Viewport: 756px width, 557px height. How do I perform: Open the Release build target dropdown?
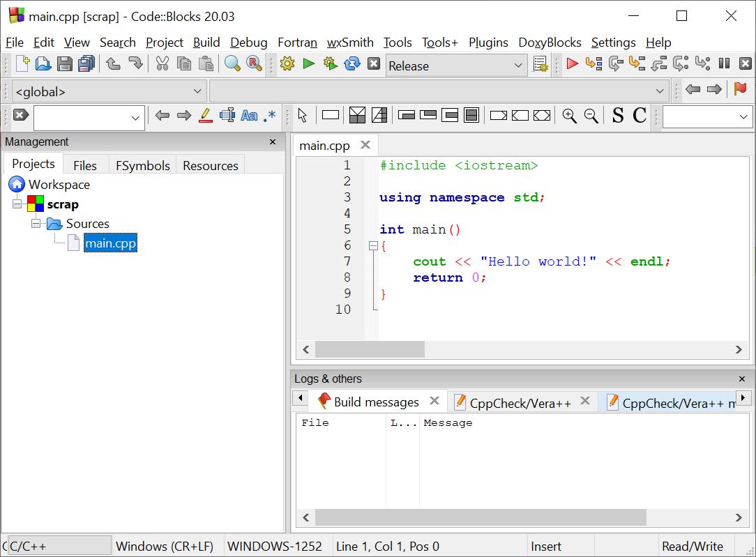point(456,66)
